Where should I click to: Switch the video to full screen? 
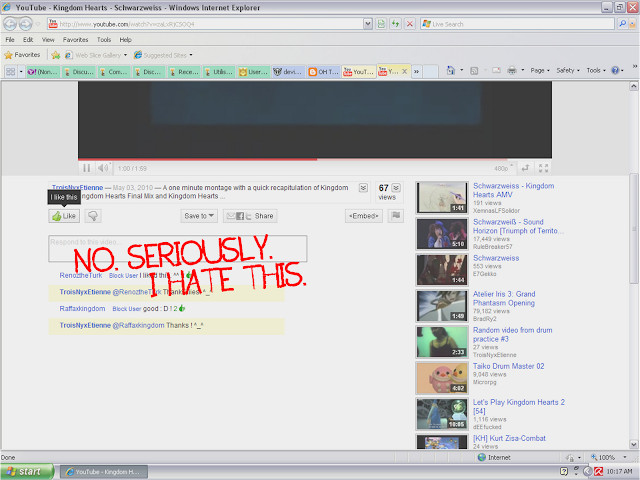(543, 168)
